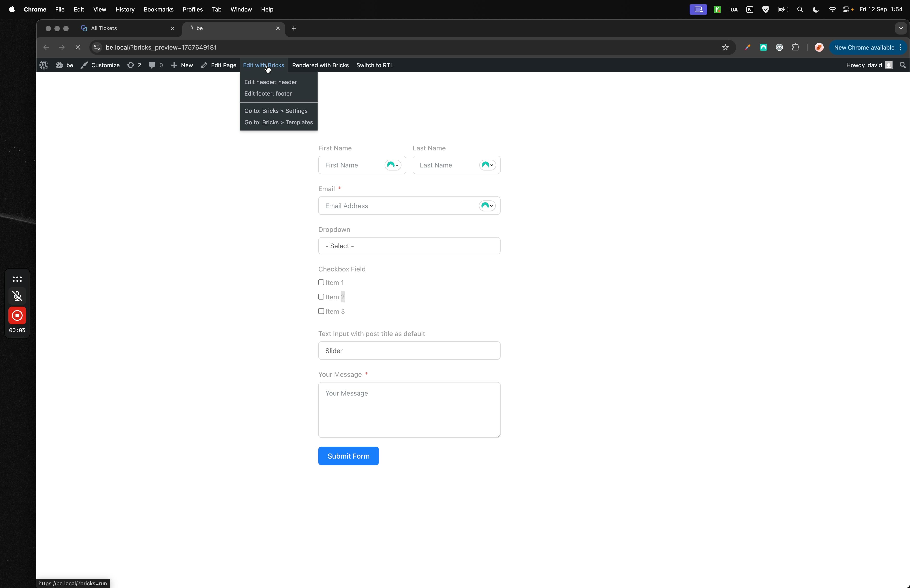Open the macOS Spotlight search
910x588 pixels.
(800, 10)
